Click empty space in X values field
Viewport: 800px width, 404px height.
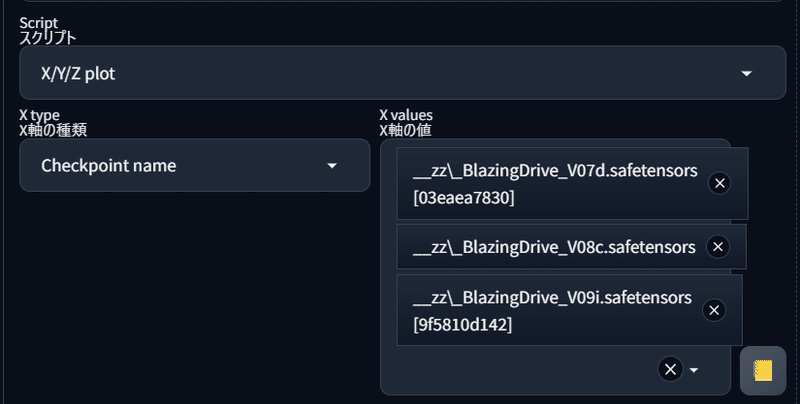click(x=520, y=370)
